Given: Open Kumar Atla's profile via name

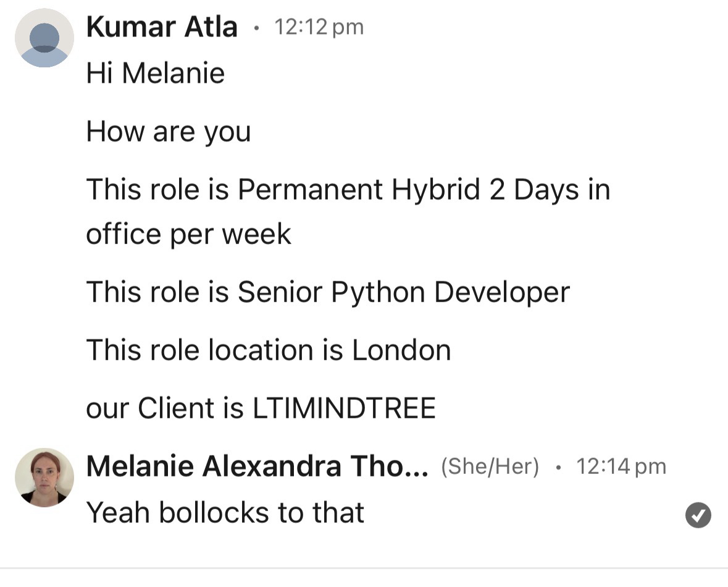Looking at the screenshot, I should 162,27.
